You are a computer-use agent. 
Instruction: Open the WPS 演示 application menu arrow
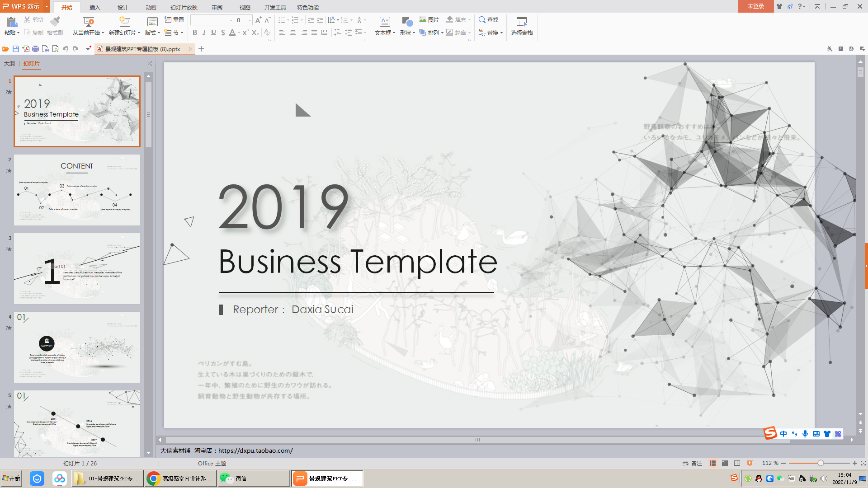pos(47,6)
